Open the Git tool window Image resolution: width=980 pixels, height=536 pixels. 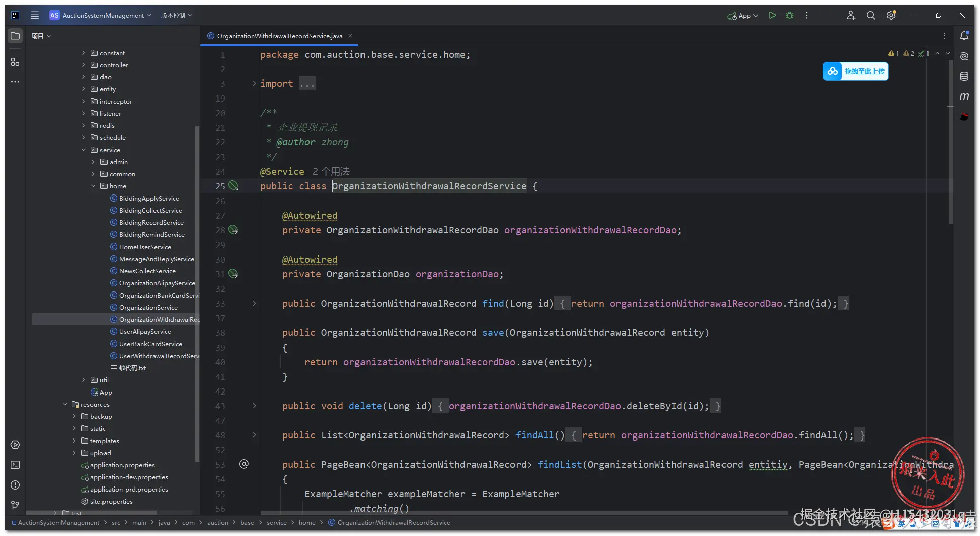(15, 505)
